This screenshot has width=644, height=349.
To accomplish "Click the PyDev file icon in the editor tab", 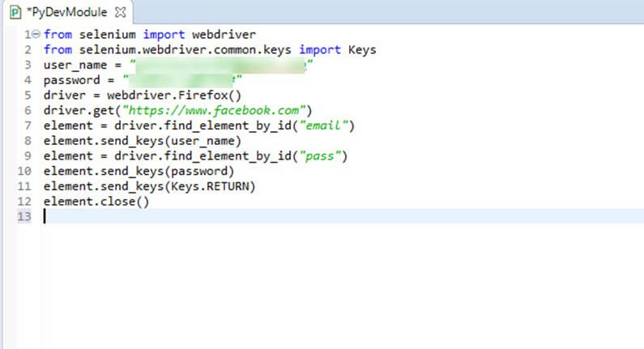I will tap(15, 13).
